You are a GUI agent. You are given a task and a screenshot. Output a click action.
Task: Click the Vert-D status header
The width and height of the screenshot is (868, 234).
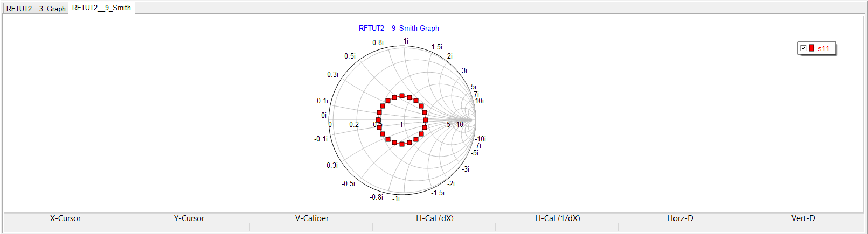(803, 218)
